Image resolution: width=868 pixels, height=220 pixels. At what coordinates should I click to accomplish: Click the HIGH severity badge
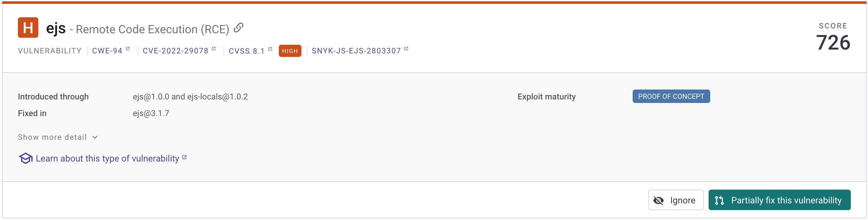pos(290,51)
